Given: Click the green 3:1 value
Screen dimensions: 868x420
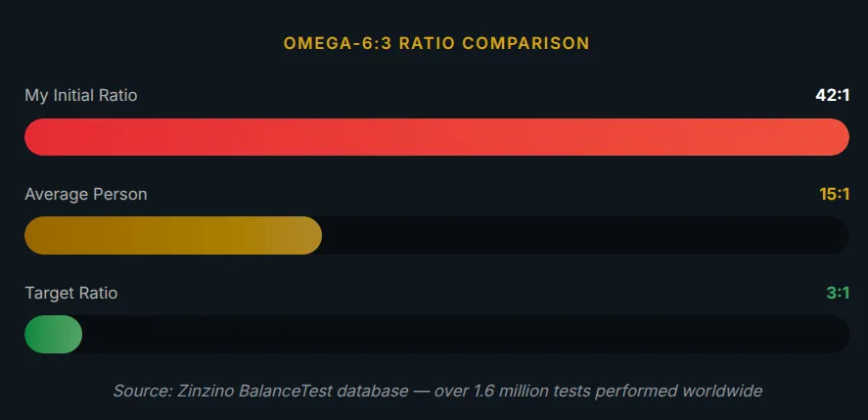Looking at the screenshot, I should (838, 293).
